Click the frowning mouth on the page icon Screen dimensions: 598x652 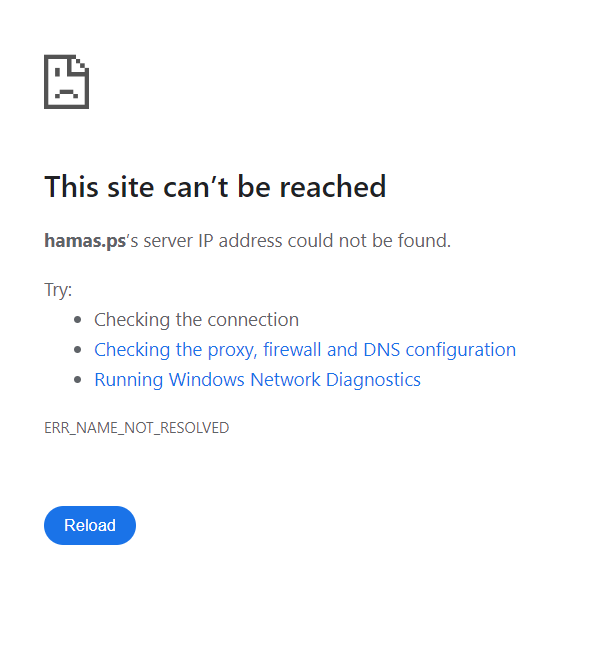(x=67, y=94)
